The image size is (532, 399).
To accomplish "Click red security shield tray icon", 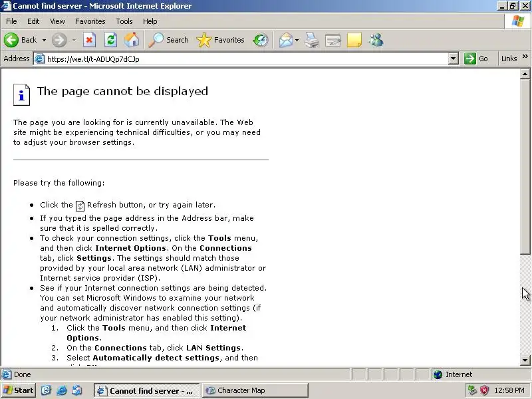I will 484,390.
